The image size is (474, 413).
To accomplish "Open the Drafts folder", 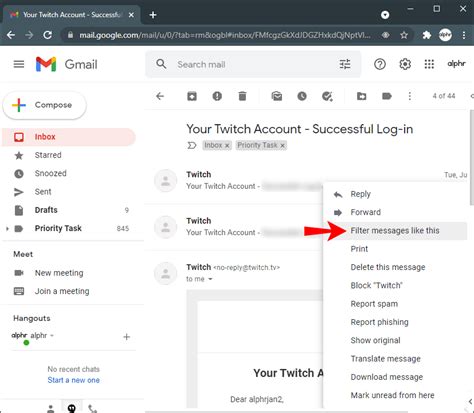I will (68, 210).
